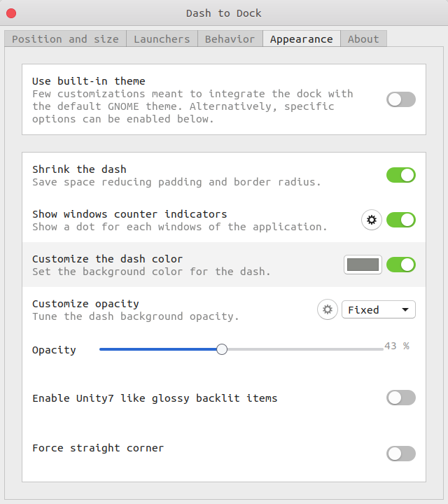Viewport: 448px width, 504px height.
Task: Close the Dash to Dock window
Action: click(11, 13)
